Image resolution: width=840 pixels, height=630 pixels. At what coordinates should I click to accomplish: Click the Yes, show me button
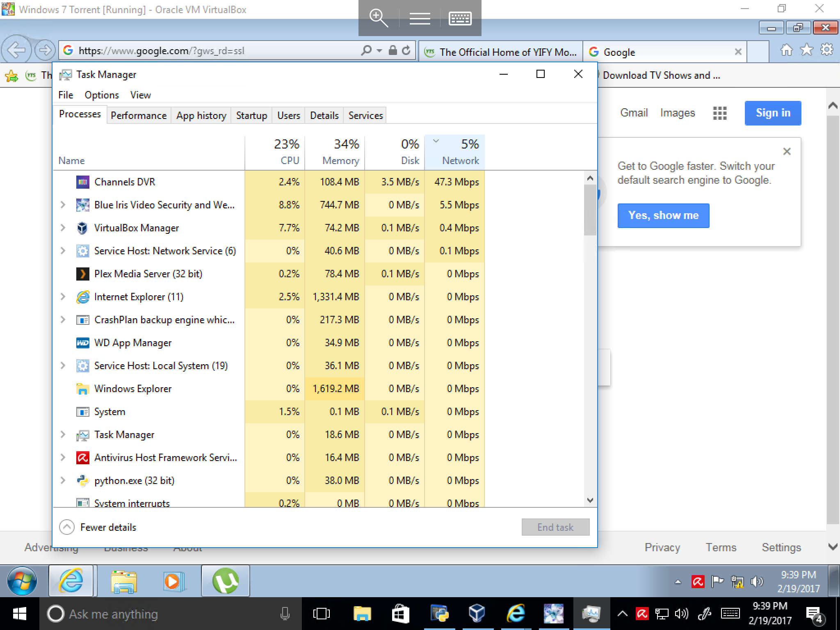click(x=663, y=215)
